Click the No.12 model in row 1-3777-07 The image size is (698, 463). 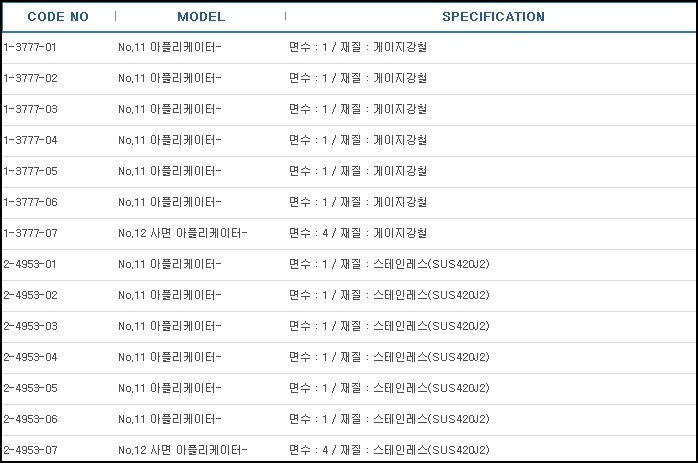(183, 233)
